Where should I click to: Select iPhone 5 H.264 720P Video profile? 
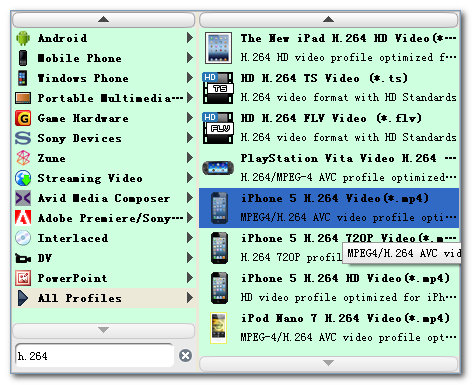[329, 248]
